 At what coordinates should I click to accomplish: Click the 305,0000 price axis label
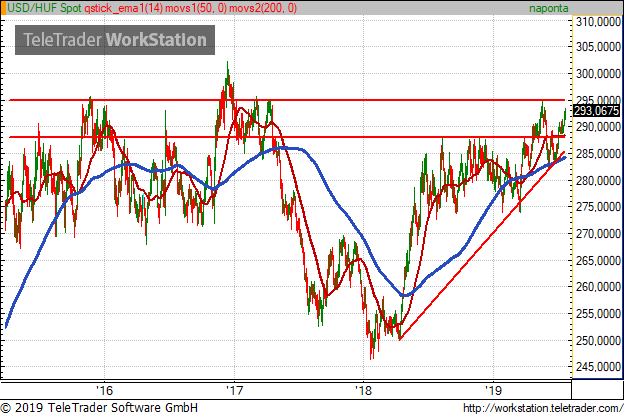598,47
